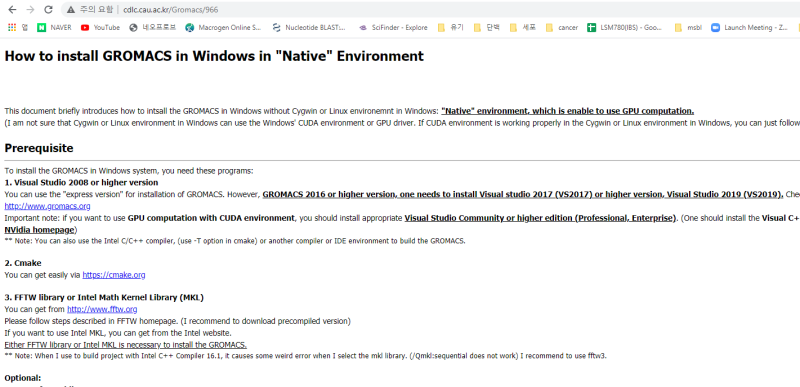Screen dimensions: 800x387
Task: Open the cancer bookmark folder
Action: pyautogui.click(x=562, y=28)
